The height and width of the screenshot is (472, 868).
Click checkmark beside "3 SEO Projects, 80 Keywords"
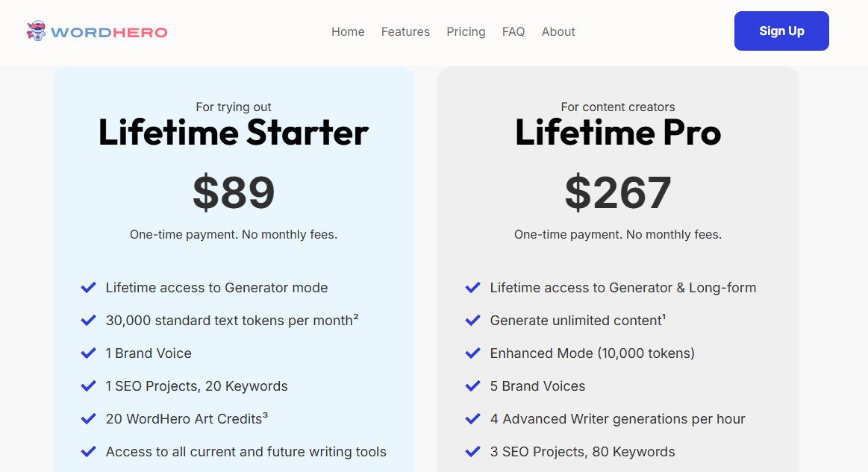pos(472,451)
